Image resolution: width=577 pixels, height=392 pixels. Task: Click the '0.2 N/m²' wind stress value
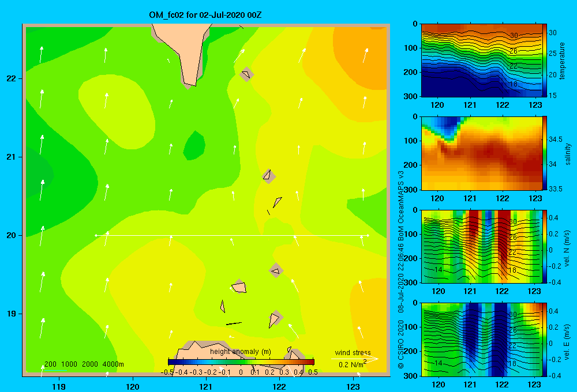point(352,364)
